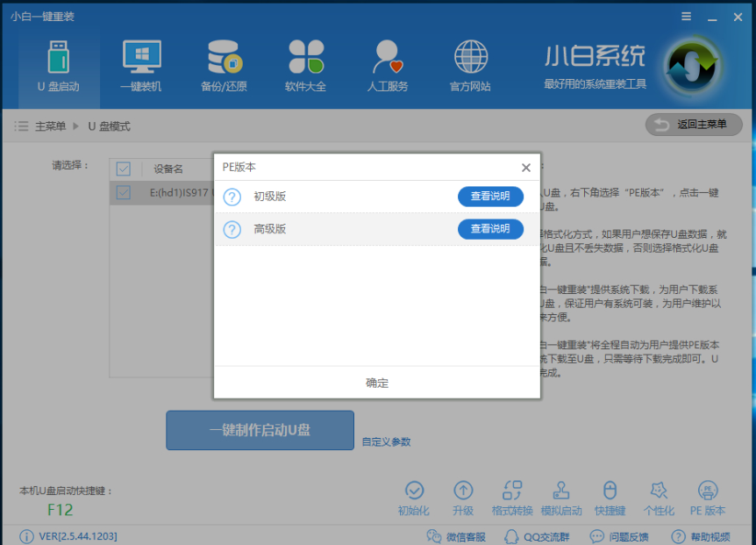Toggle the select-all checkbox above 设备名
This screenshot has height=545, width=756.
tap(122, 169)
